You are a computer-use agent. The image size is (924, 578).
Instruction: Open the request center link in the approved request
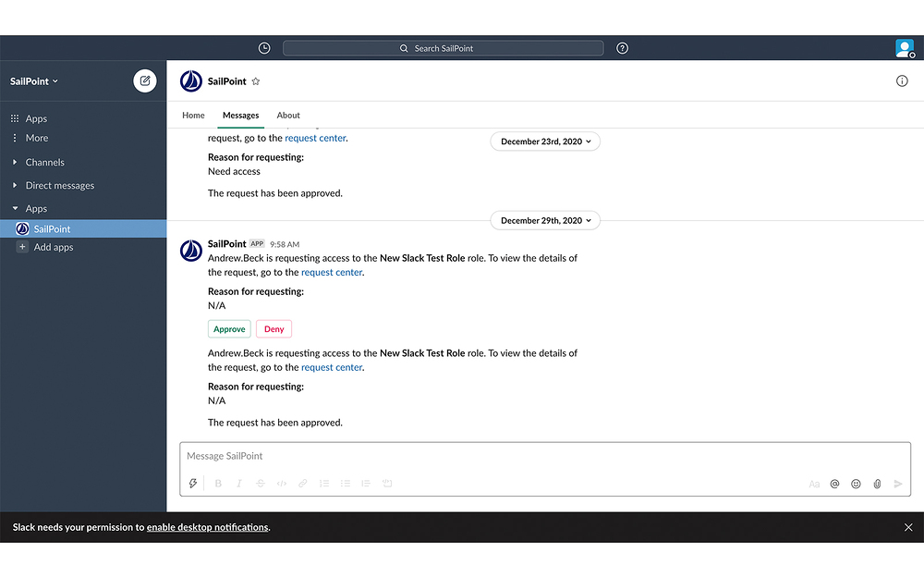[332, 367]
